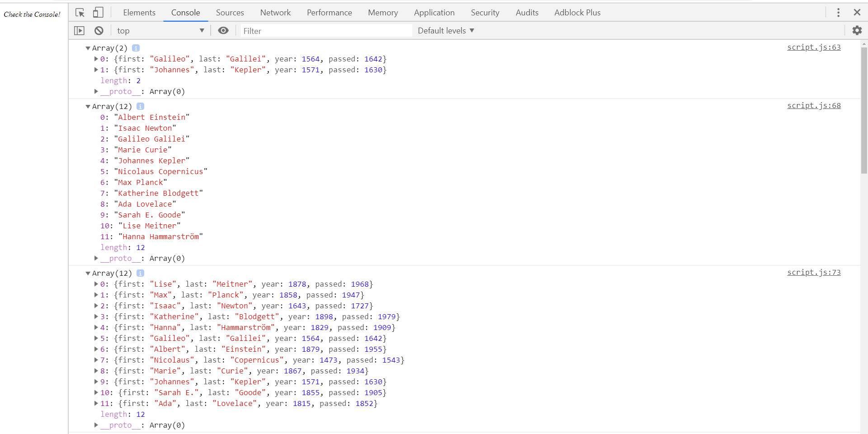Click the length: 2 property row
The image size is (868, 434).
click(x=120, y=80)
